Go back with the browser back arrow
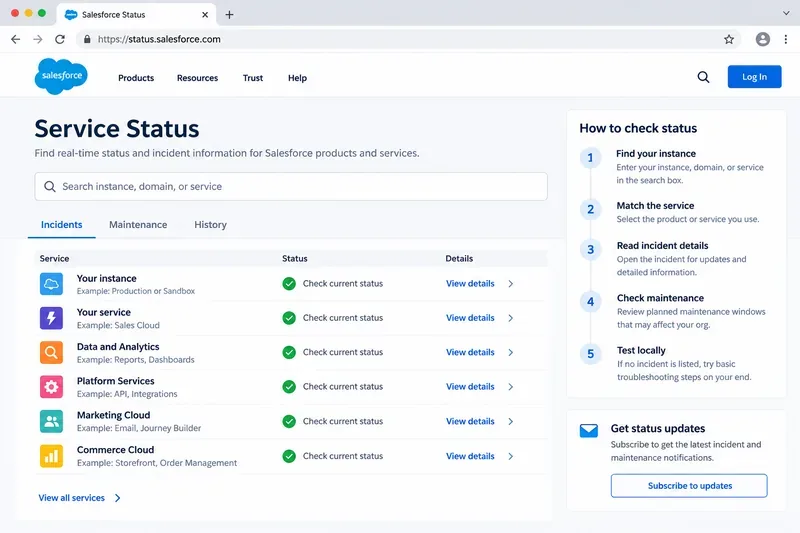This screenshot has height=533, width=800. click(16, 39)
